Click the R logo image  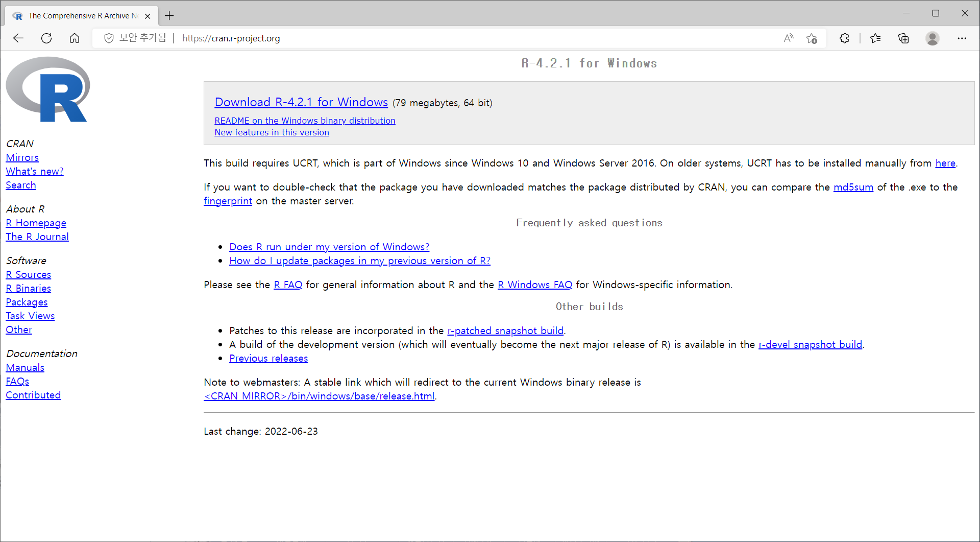click(48, 89)
